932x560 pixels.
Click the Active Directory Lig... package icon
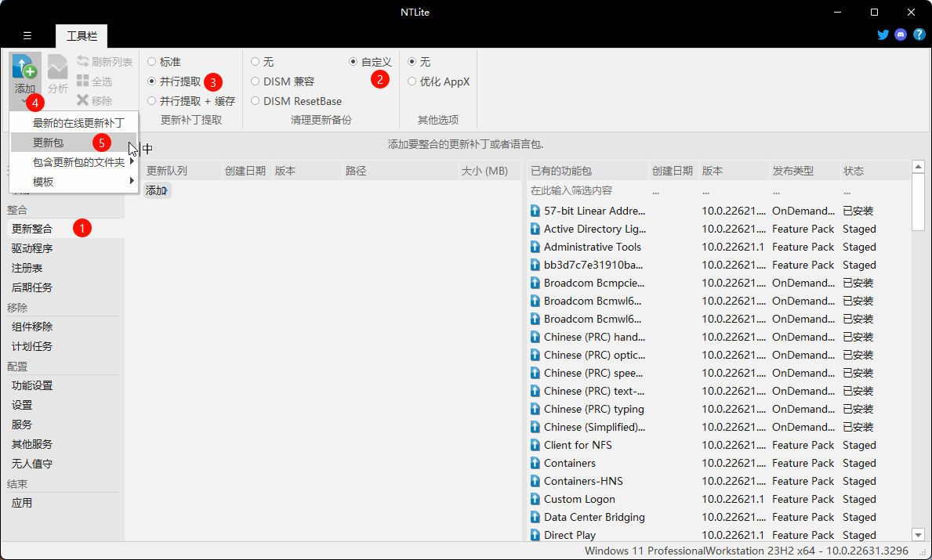[535, 229]
